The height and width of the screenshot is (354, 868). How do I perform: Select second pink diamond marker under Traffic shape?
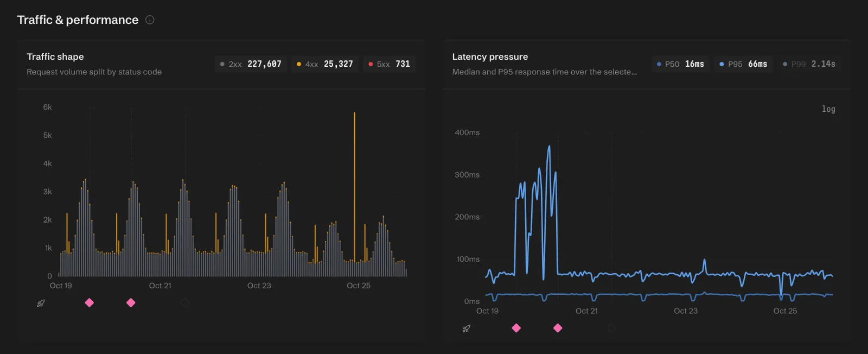(x=131, y=302)
